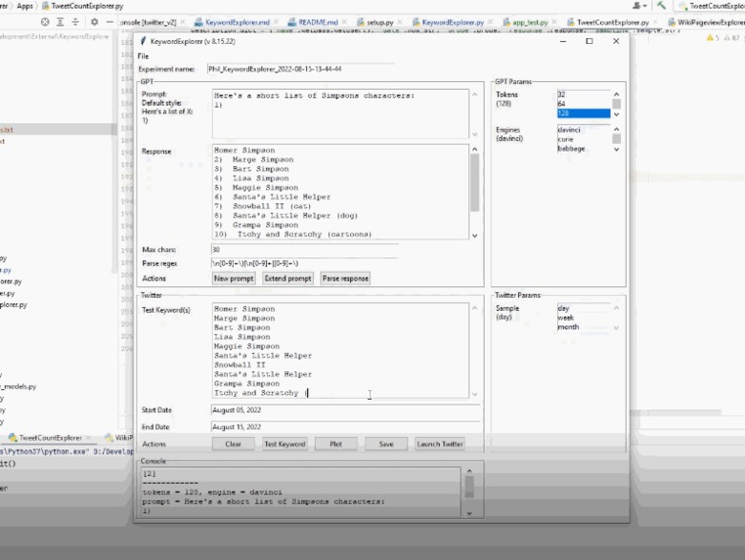Open the TweetCountExplorer run configuration dropdown
Viewport: 745px width, 560px height.
[711, 6]
